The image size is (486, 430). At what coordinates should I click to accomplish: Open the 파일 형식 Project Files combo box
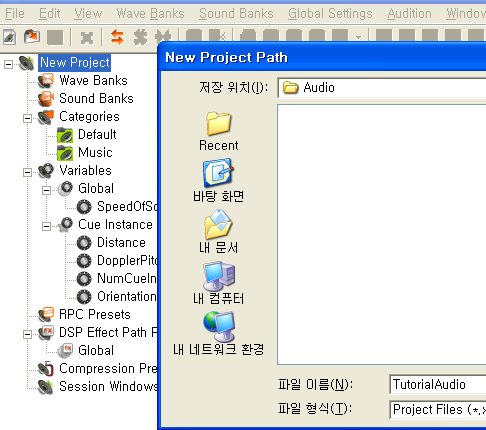pos(438,410)
